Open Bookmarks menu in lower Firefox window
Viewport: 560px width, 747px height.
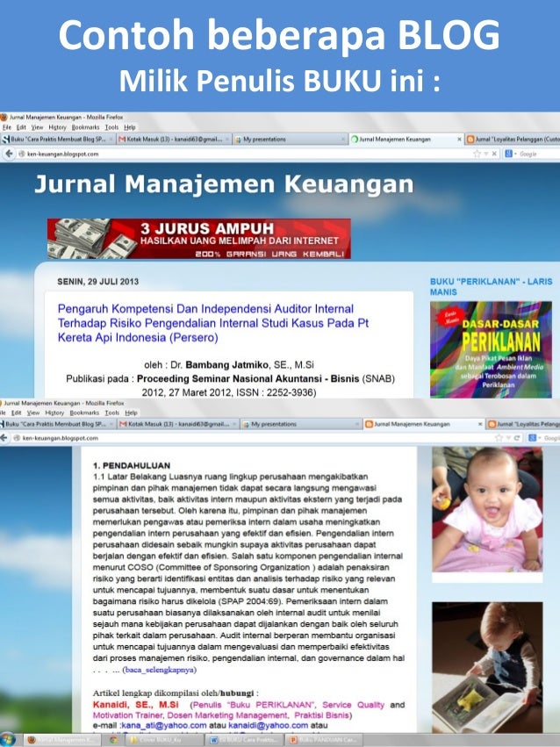[84, 413]
